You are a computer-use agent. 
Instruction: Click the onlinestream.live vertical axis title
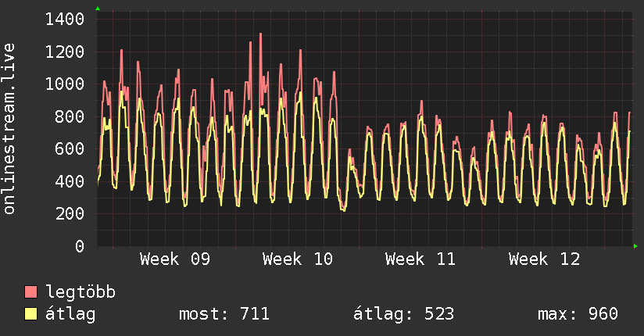click(x=9, y=129)
